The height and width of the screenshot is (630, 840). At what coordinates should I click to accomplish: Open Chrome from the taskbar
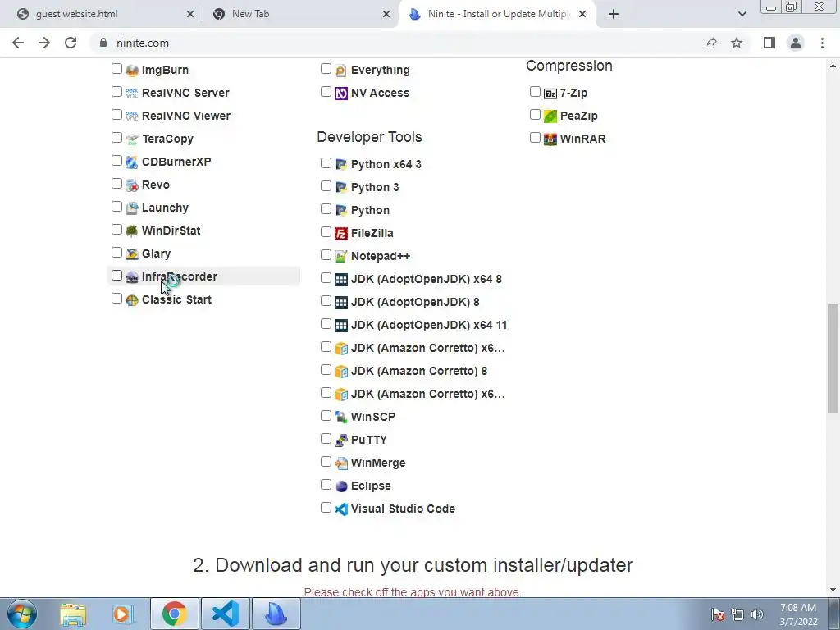pos(174,614)
